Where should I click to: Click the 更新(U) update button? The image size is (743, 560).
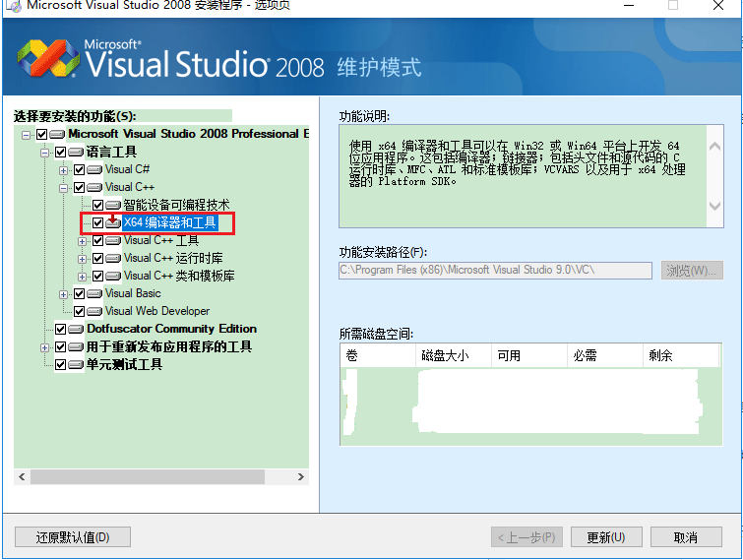(x=606, y=537)
